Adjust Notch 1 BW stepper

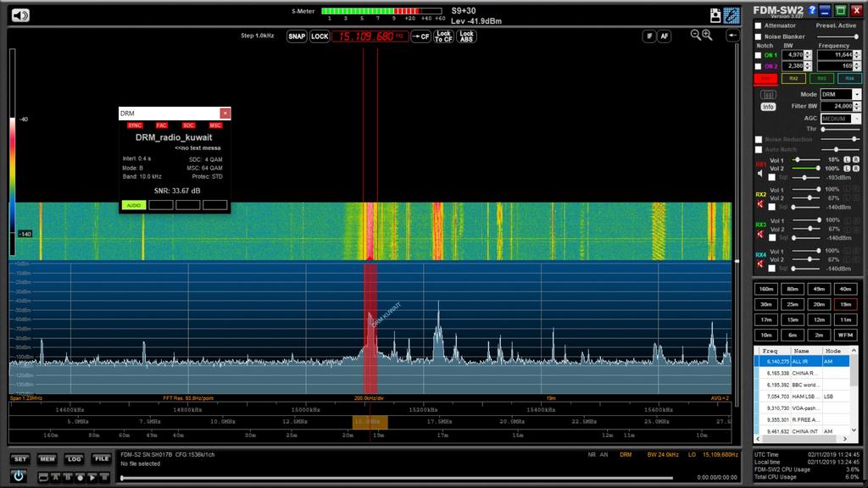point(808,55)
